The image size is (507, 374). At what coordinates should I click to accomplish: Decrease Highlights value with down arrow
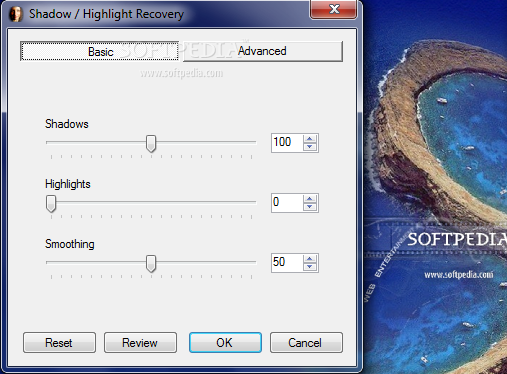click(310, 207)
